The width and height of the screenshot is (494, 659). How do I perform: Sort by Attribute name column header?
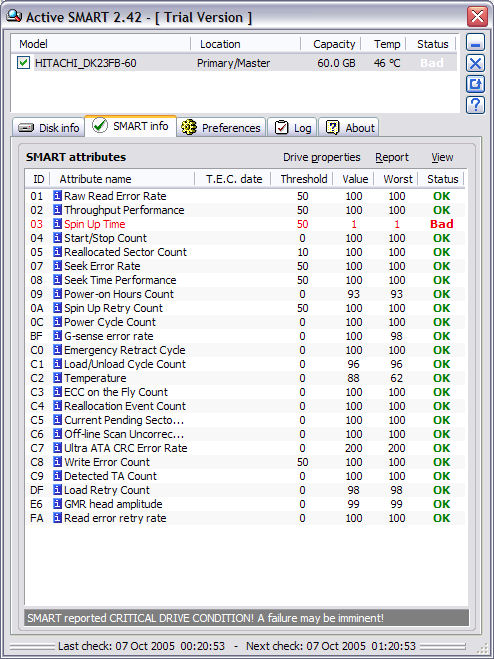(122, 179)
